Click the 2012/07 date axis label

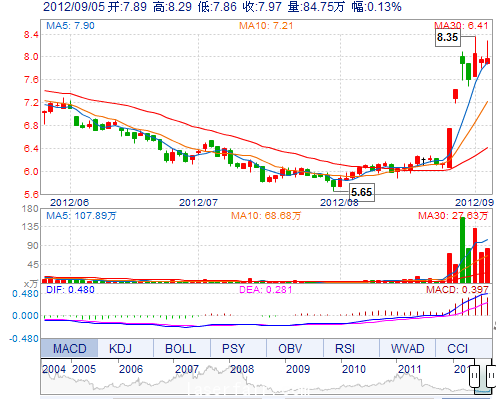coord(198,202)
